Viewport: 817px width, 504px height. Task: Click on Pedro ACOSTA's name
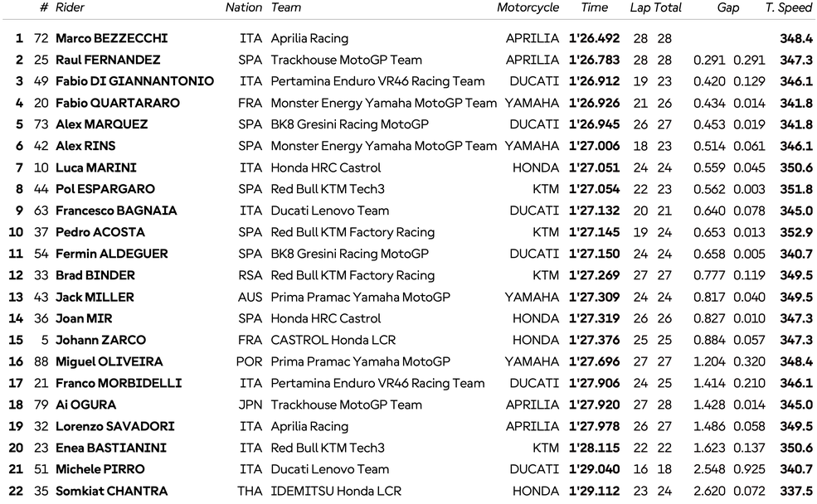pyautogui.click(x=100, y=232)
